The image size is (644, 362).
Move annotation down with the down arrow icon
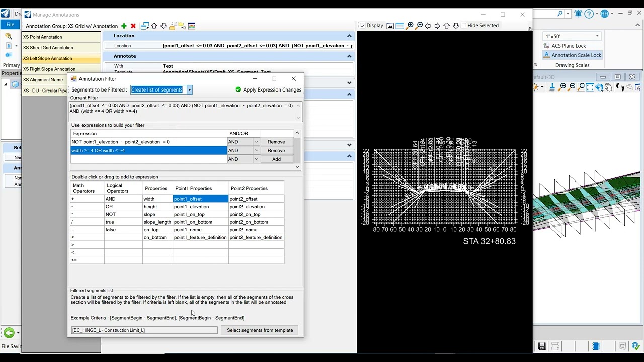[x=164, y=26]
